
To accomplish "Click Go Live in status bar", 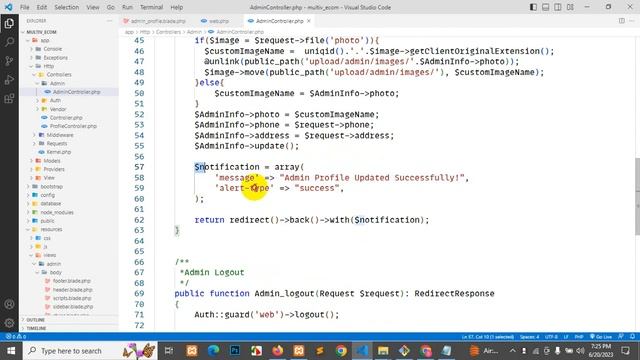I will pos(601,337).
